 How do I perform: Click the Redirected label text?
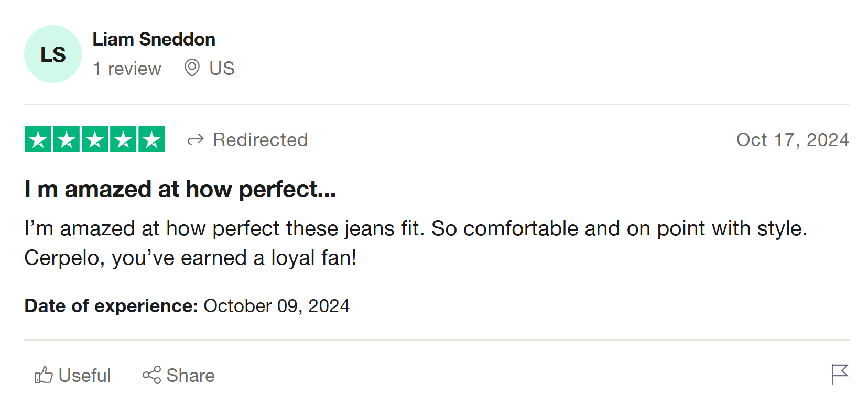[x=260, y=140]
